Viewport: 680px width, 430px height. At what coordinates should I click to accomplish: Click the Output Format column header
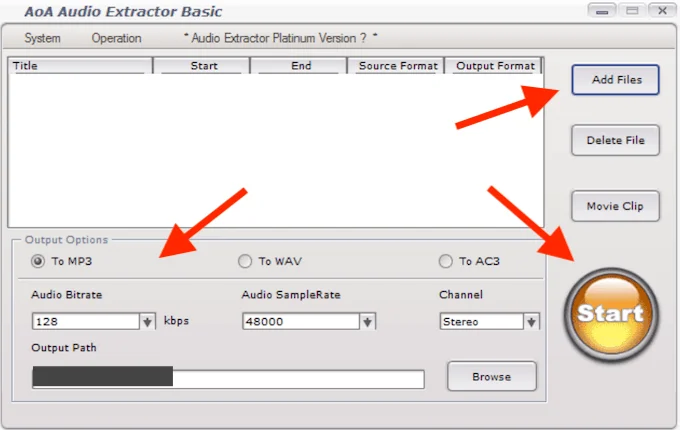tap(494, 66)
